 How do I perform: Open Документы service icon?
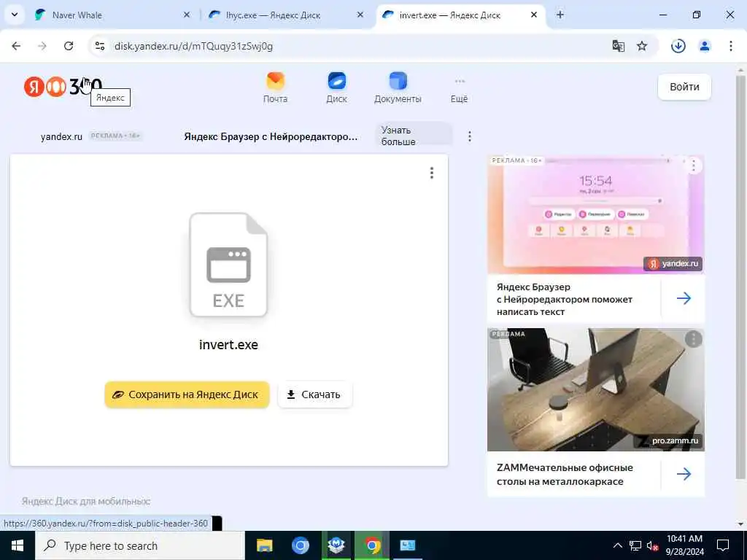coord(398,88)
